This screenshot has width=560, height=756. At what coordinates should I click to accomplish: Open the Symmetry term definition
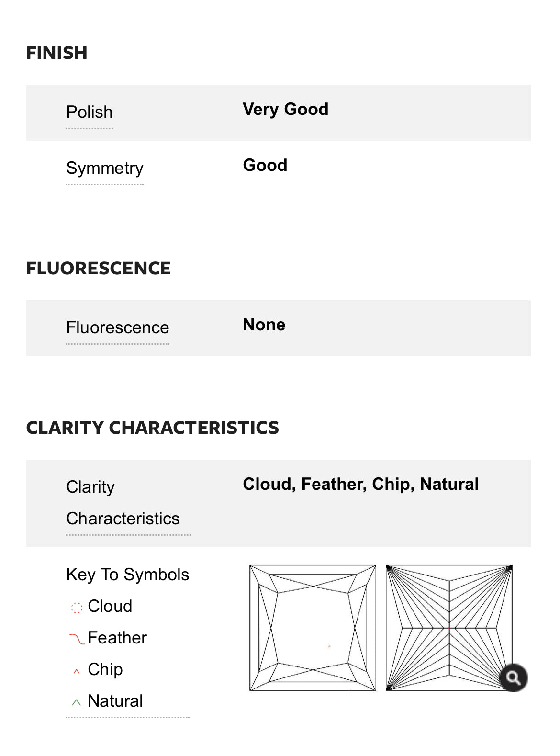(x=105, y=169)
